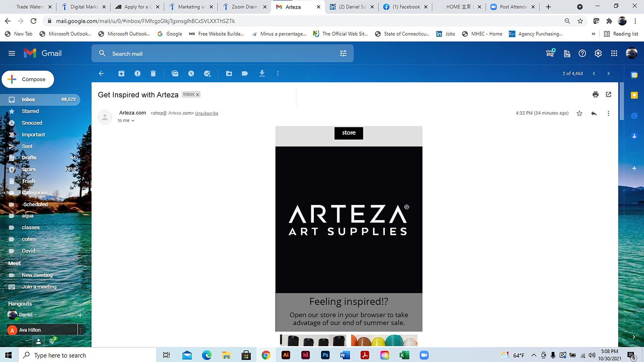Click Arteza Art Supplies banner image
The width and height of the screenshot is (644, 362).
coord(349,220)
